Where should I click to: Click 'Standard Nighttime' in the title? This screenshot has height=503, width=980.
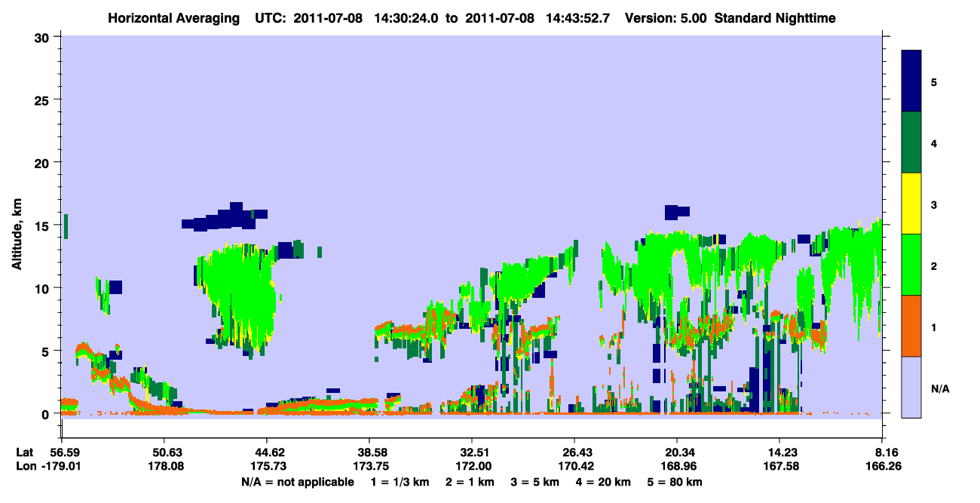(x=776, y=17)
